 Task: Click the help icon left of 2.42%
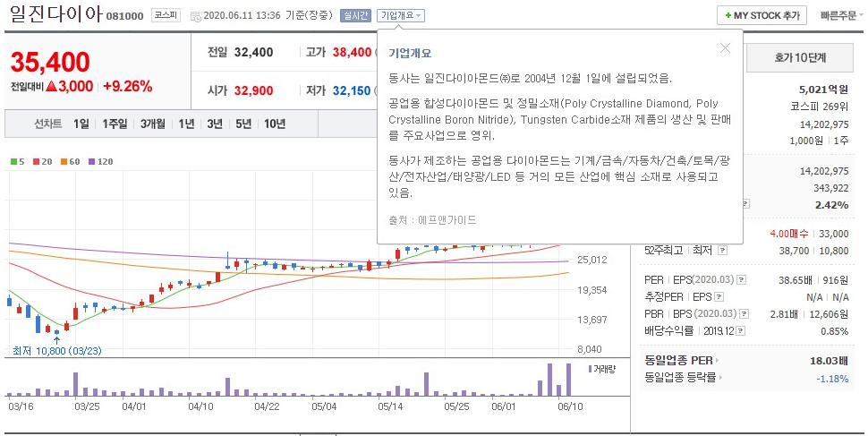point(745,204)
